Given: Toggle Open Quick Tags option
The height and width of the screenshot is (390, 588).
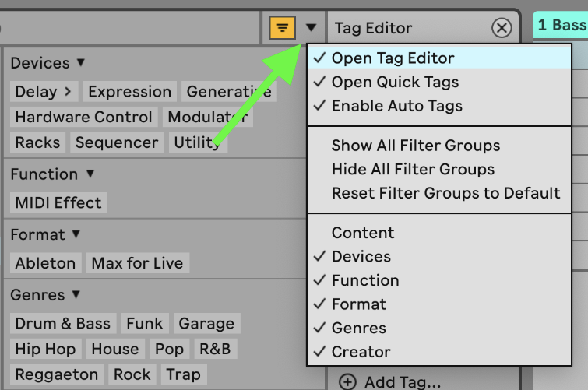Looking at the screenshot, I should coord(395,83).
